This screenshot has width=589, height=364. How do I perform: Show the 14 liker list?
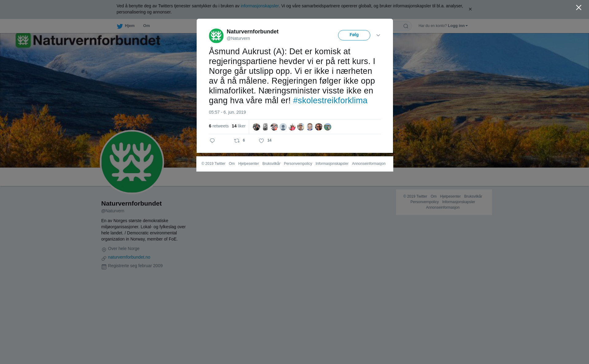click(239, 126)
